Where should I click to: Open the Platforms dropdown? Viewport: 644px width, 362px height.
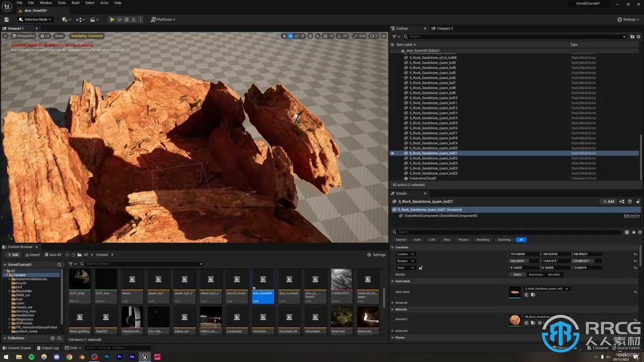pos(163,19)
